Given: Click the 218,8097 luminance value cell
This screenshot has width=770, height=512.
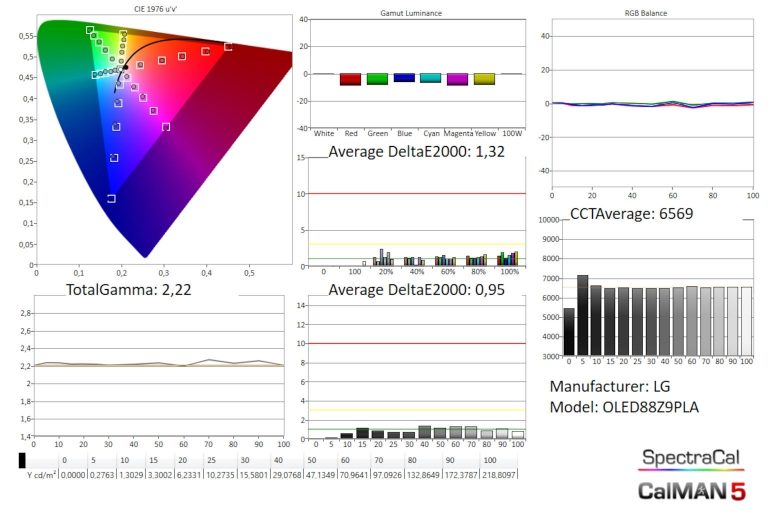Looking at the screenshot, I should pyautogui.click(x=505, y=473).
